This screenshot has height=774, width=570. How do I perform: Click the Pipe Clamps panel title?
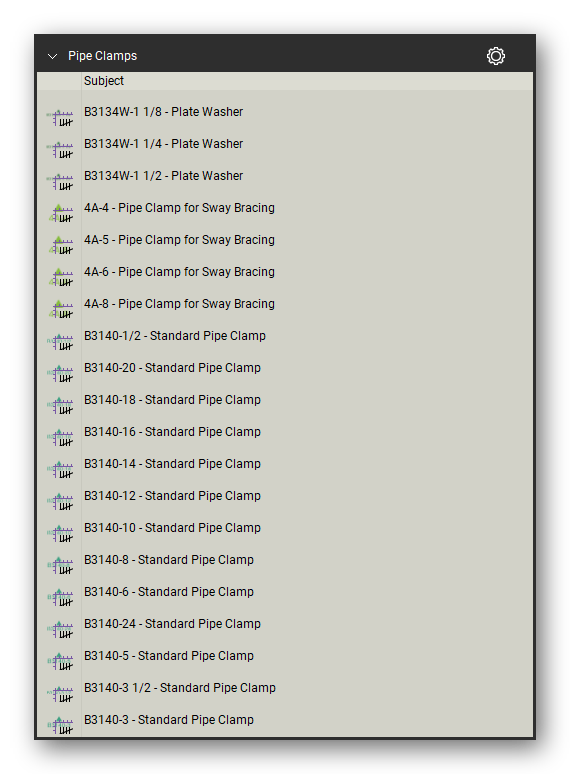(x=102, y=56)
